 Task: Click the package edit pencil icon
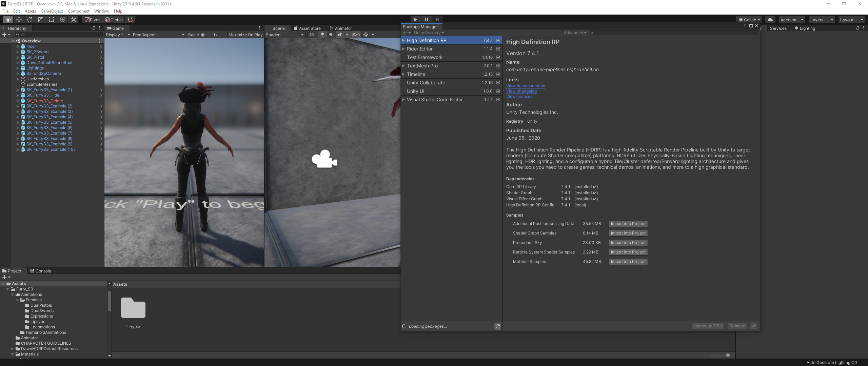point(754,326)
